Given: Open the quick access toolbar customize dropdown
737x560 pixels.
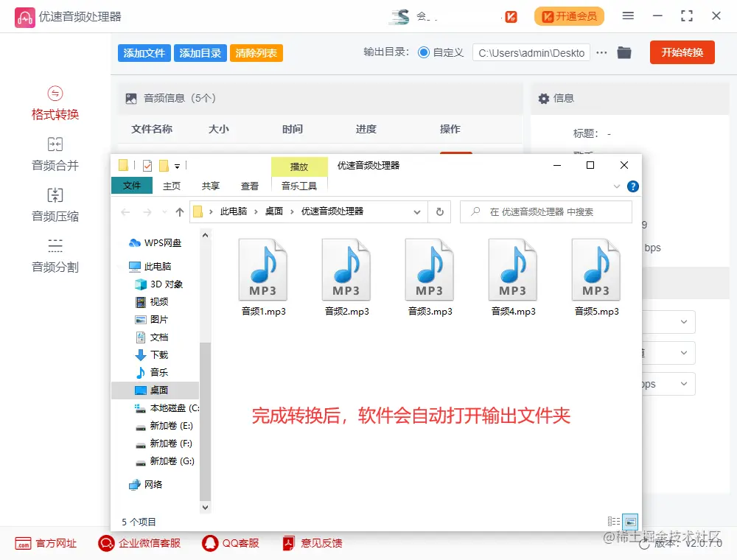Looking at the screenshot, I should (177, 166).
